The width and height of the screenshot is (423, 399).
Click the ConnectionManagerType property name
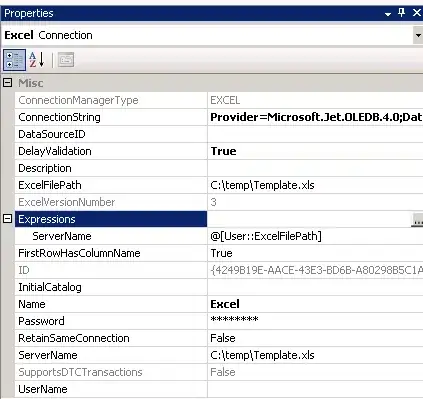click(78, 100)
